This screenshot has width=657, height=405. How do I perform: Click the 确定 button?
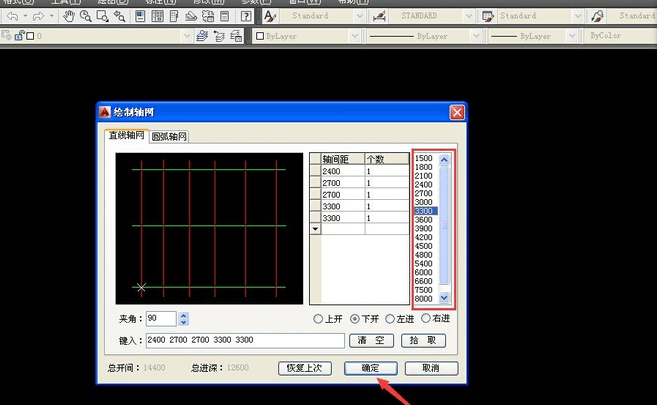click(x=369, y=368)
